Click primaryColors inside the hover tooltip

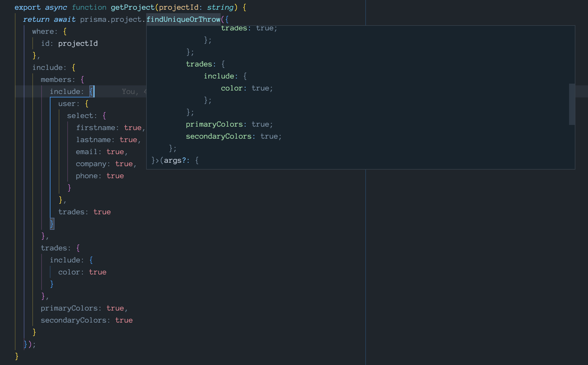214,124
